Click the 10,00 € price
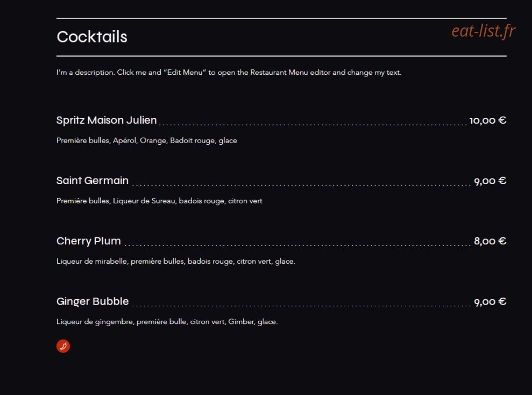The width and height of the screenshot is (532, 395). (487, 121)
